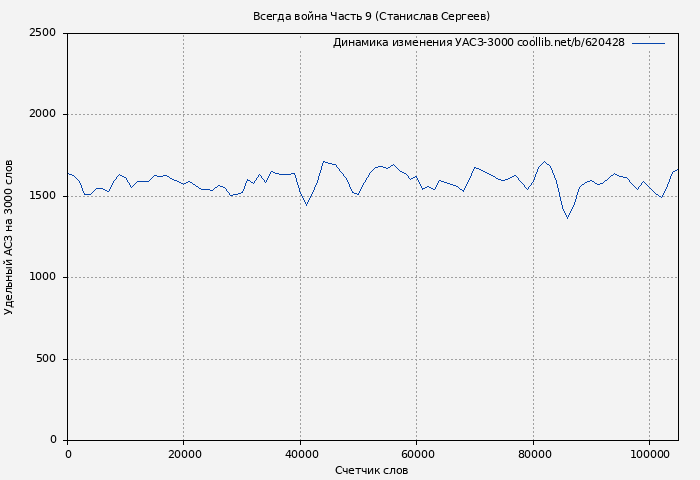The height and width of the screenshot is (480, 700).
Task: Click the x-axis label "Счетчик слов"
Action: click(371, 470)
